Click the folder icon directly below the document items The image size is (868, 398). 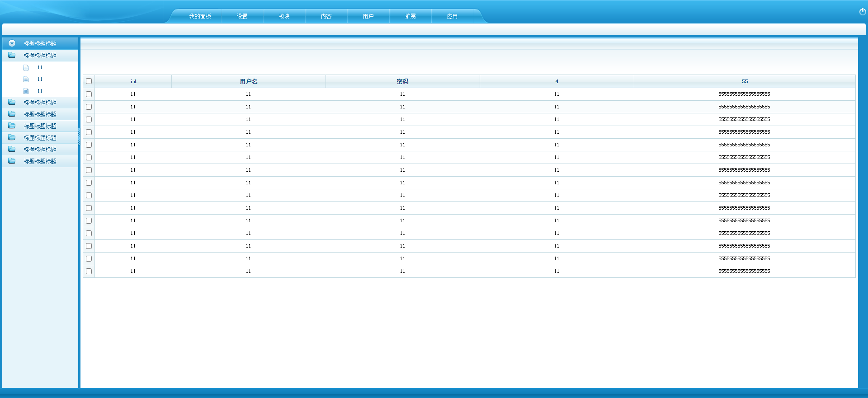point(12,103)
